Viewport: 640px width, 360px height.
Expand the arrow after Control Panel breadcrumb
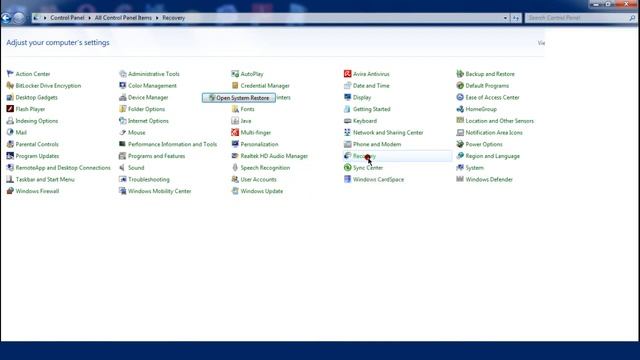[x=89, y=18]
